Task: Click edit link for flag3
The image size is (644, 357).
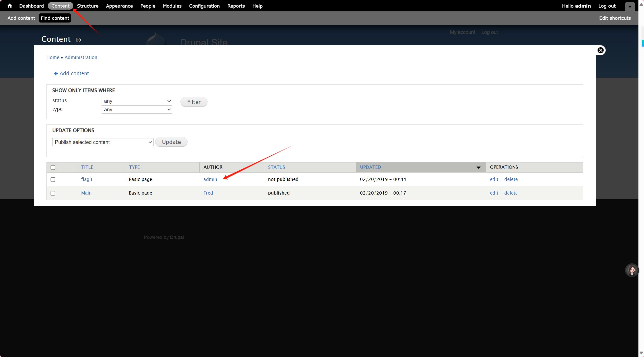Action: (494, 179)
